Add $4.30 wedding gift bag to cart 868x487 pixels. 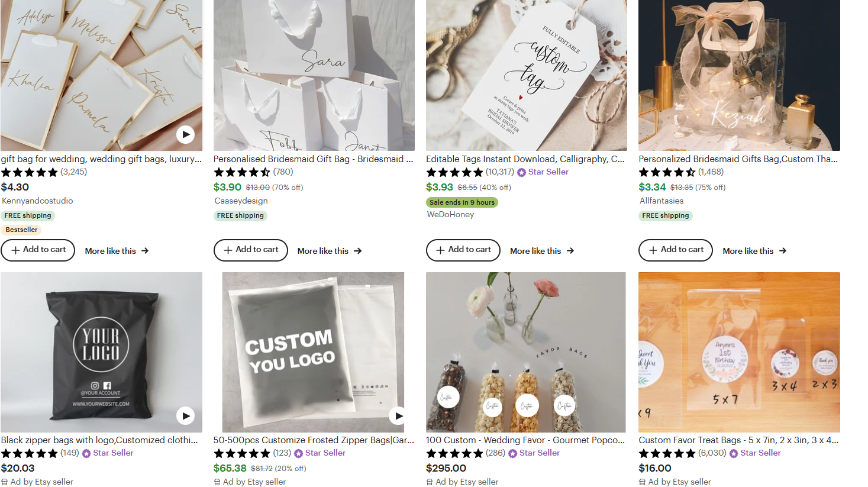click(x=38, y=250)
